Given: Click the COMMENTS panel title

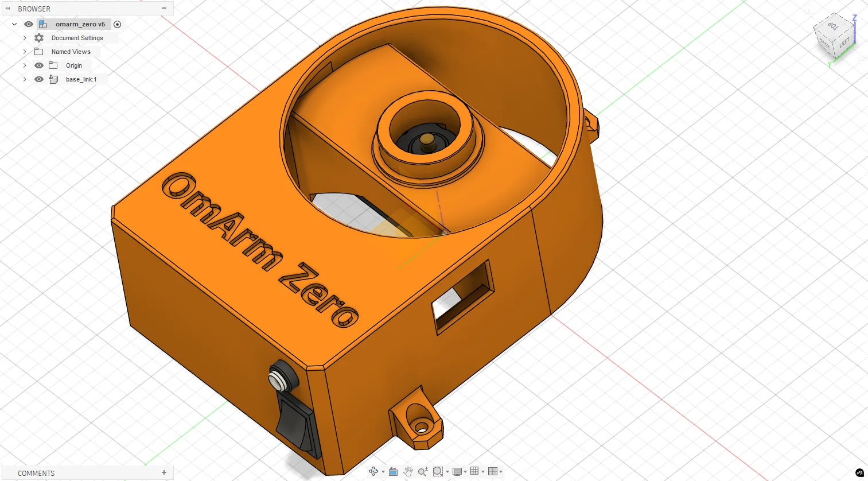Looking at the screenshot, I should point(36,473).
